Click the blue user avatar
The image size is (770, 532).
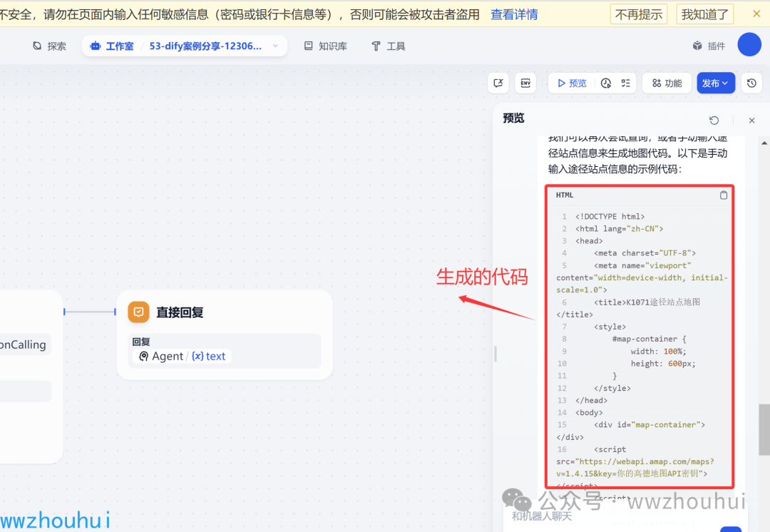click(749, 45)
